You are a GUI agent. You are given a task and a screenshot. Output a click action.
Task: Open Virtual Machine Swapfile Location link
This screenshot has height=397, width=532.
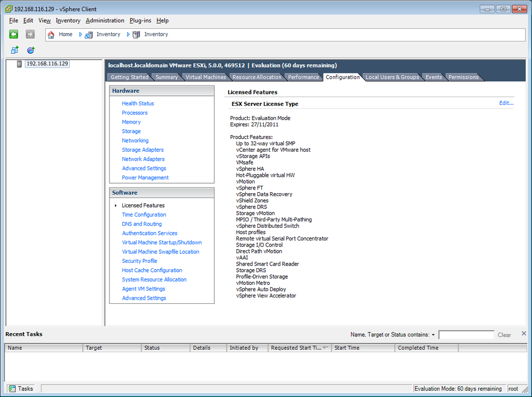click(x=161, y=252)
